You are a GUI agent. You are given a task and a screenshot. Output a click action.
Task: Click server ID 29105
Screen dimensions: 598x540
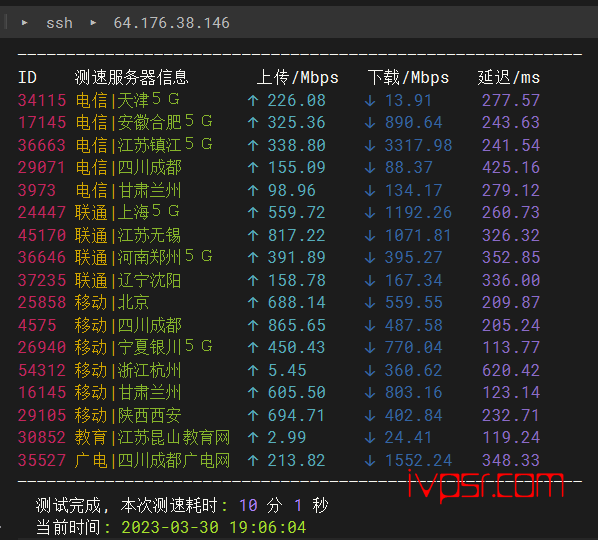(x=42, y=415)
